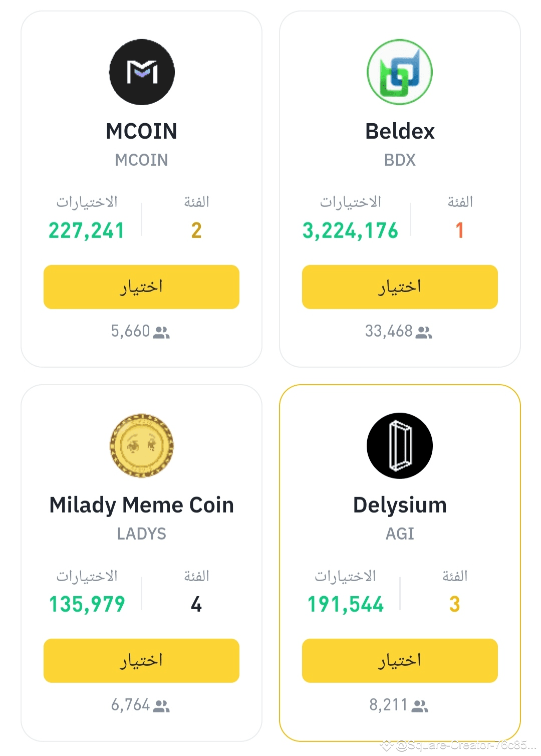Click the yellow vote button under Beldex
The width and height of the screenshot is (541, 756).
coord(400,287)
